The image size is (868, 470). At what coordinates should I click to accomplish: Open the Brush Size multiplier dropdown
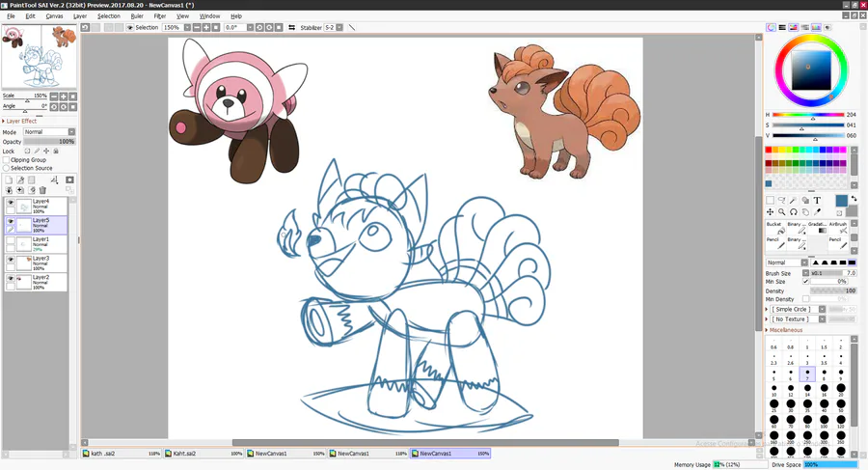806,273
